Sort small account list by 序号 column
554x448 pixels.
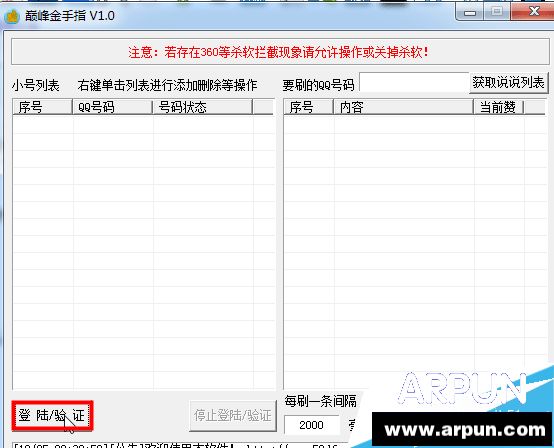pos(42,107)
